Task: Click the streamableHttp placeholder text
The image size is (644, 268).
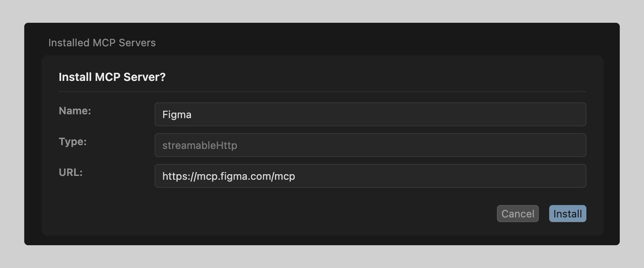Action: coord(200,145)
